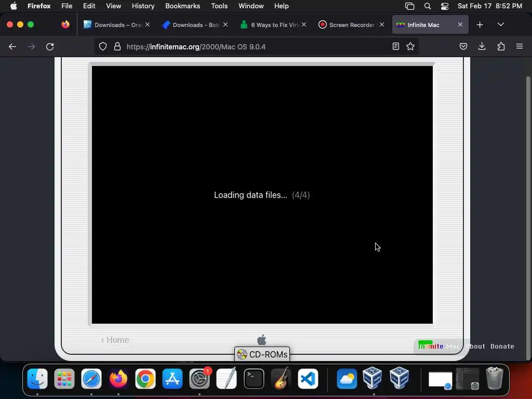The width and height of the screenshot is (532, 399).
Task: Switch to 6 Ways to Fix Virt tab
Action: click(273, 25)
